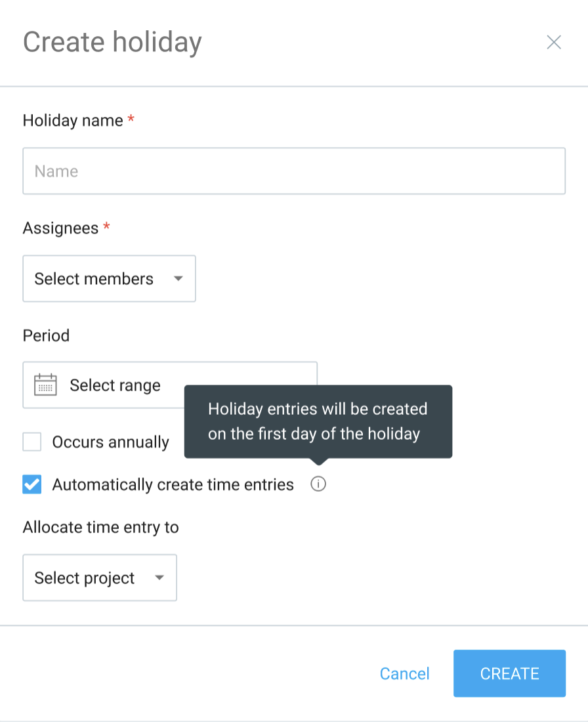Focus the Holiday name input field

(x=294, y=171)
